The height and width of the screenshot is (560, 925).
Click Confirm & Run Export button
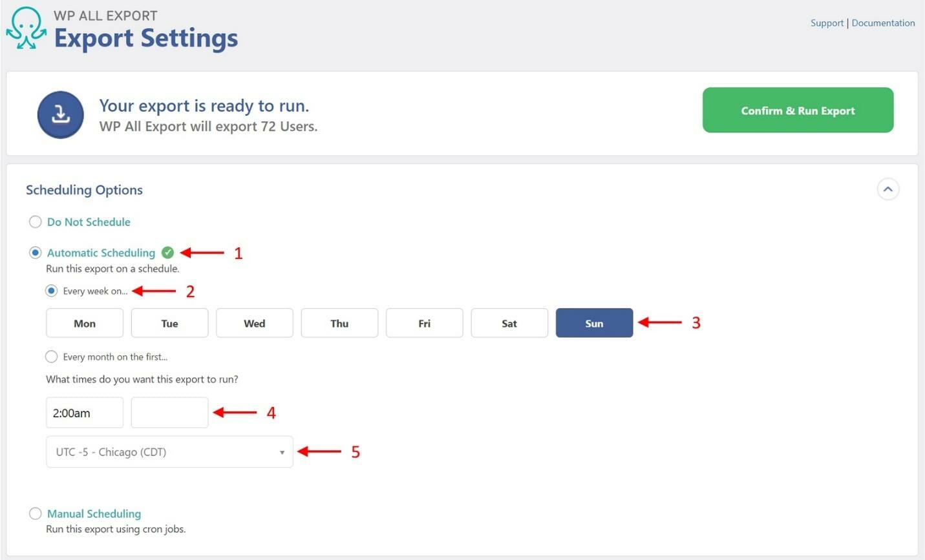click(798, 110)
